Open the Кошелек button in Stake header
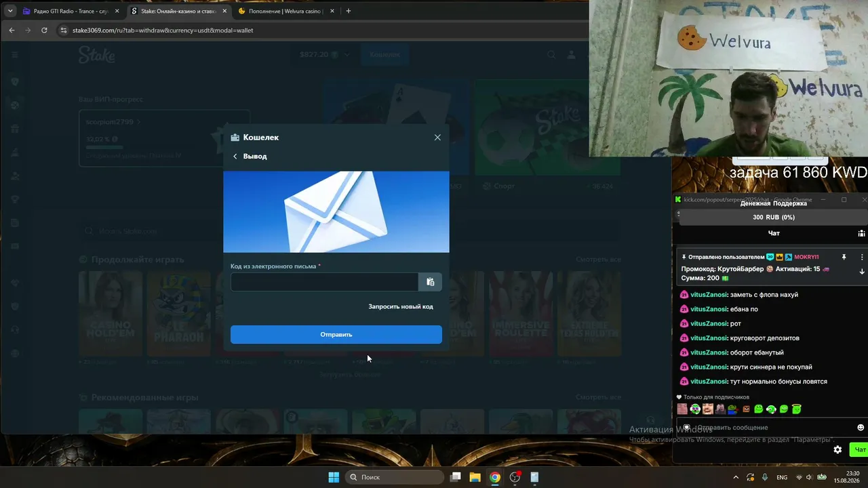The image size is (868, 488). point(384,55)
